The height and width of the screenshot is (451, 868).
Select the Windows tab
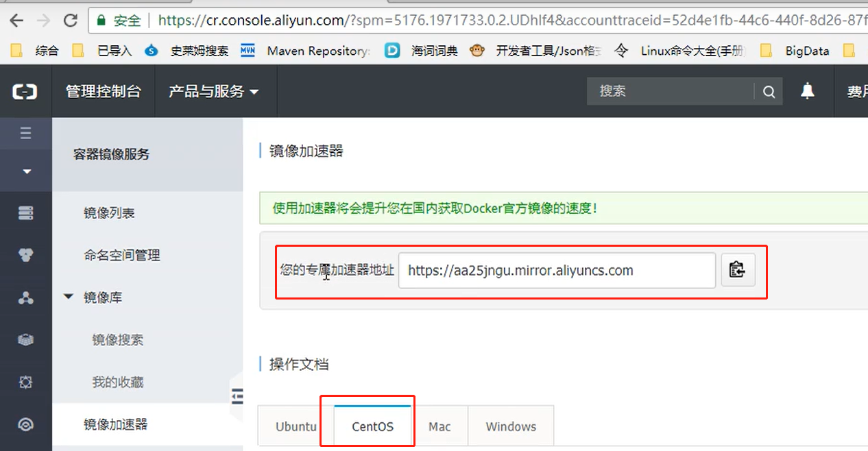511,426
